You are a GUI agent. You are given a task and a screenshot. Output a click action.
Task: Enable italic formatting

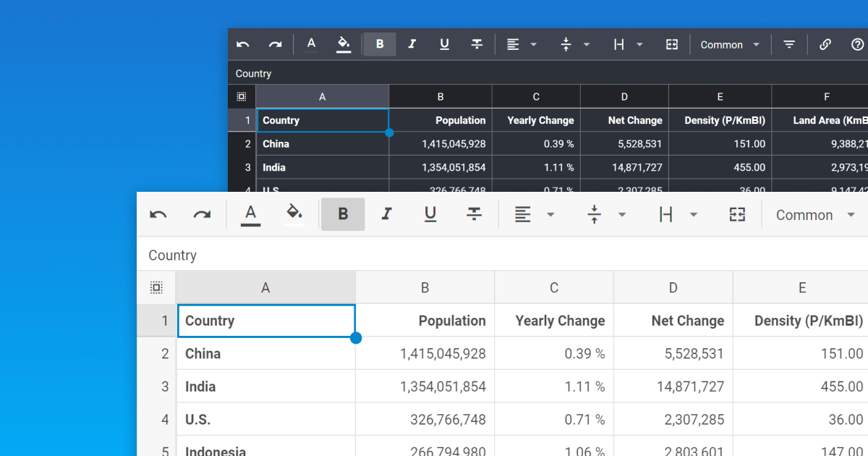click(x=386, y=214)
